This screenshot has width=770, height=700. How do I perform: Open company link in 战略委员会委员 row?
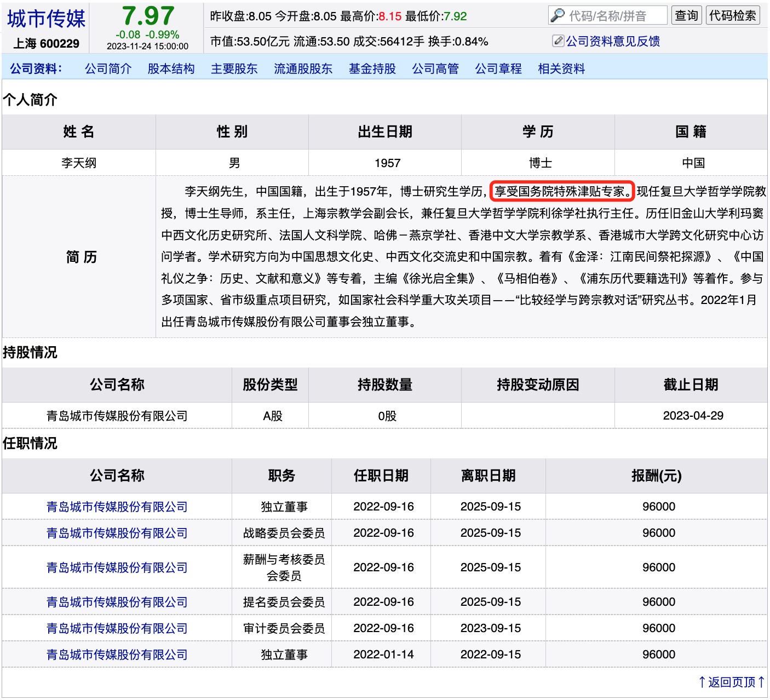(x=117, y=533)
